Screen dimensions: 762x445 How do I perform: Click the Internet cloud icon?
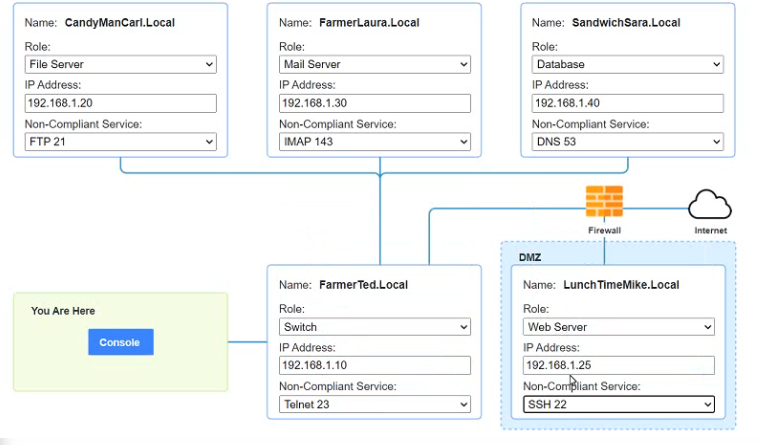pyautogui.click(x=710, y=204)
